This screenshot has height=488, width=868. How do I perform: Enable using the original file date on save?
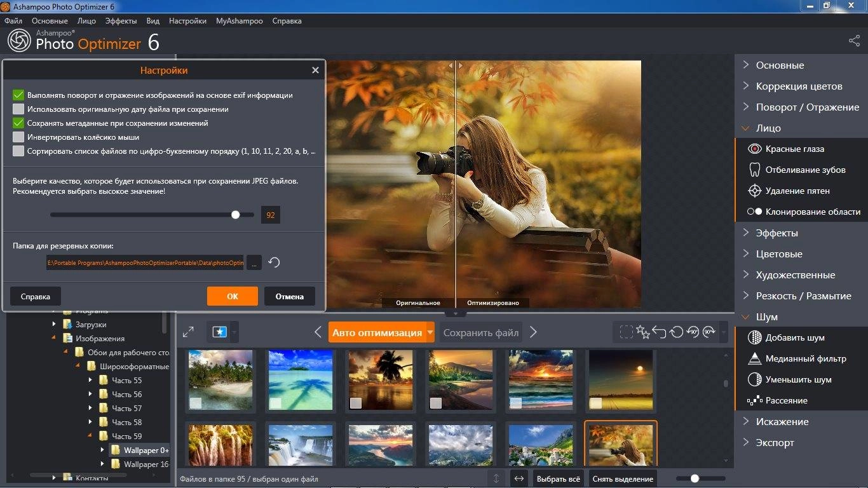tap(18, 109)
